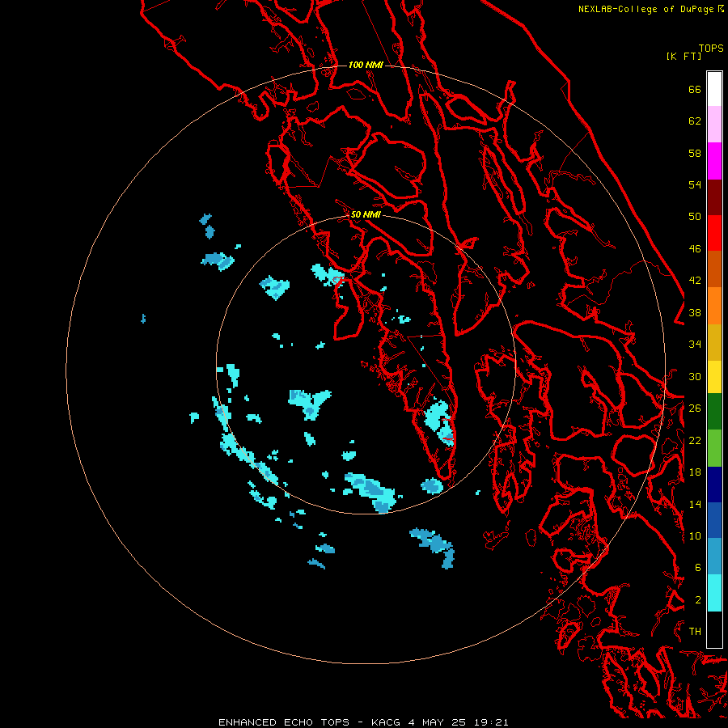Click the legend value 46
Viewport: 728px width, 728px height.
tap(695, 249)
